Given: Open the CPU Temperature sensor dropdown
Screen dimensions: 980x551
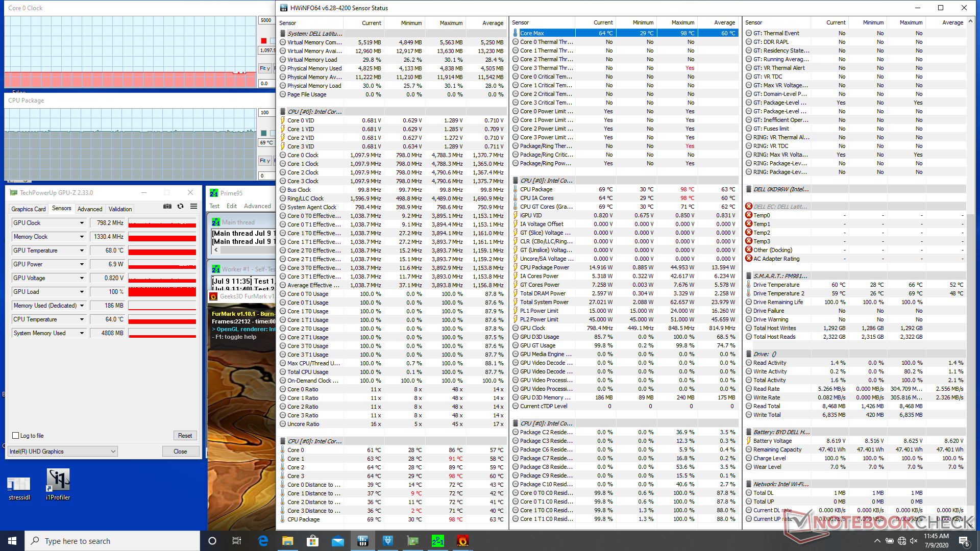Looking at the screenshot, I should [82, 319].
